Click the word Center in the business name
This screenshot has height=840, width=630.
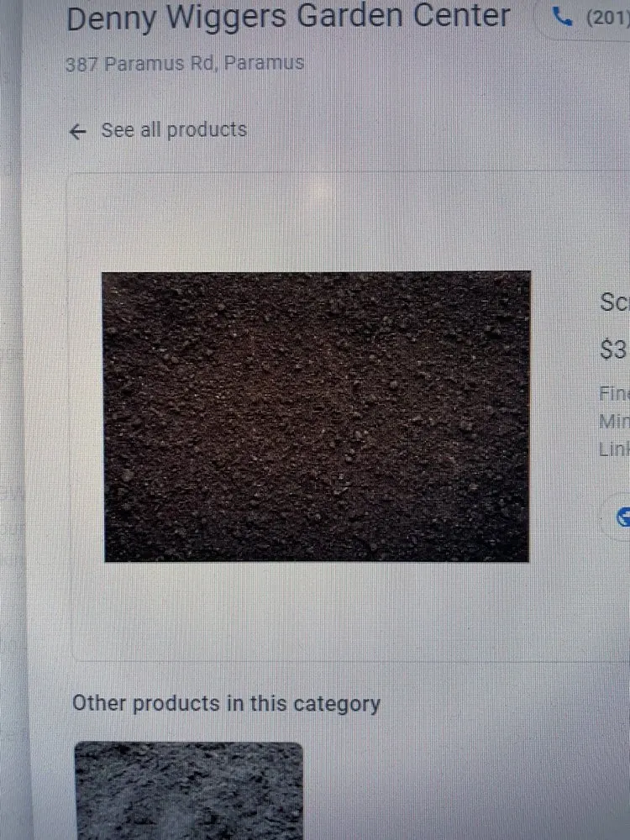tap(461, 15)
